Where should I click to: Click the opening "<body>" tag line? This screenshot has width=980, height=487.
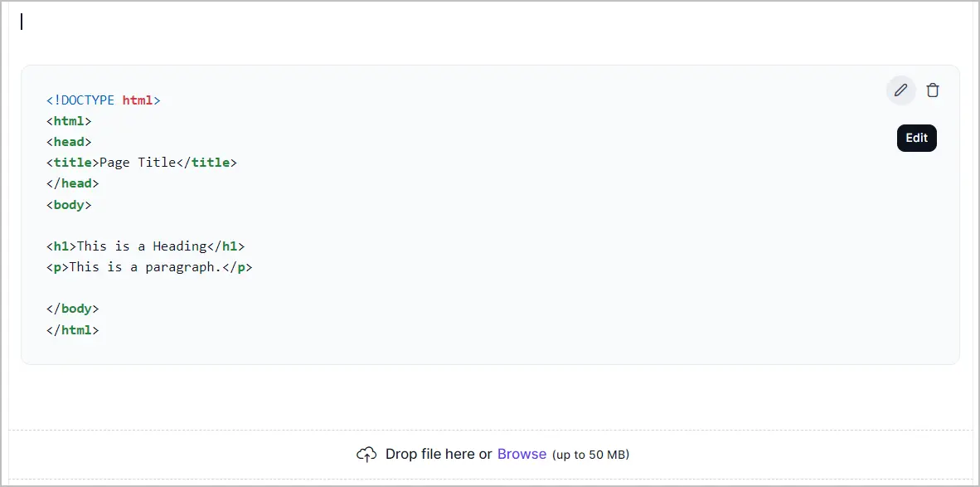click(x=69, y=204)
